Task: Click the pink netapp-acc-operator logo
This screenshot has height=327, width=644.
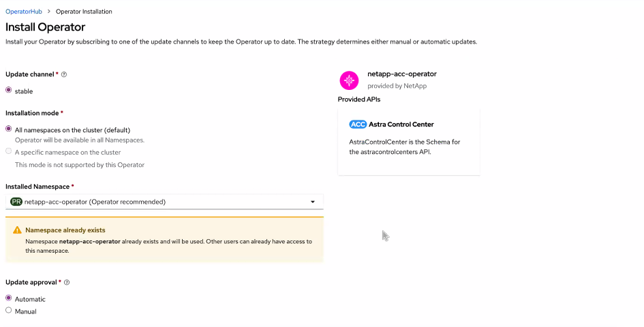Action: pos(349,80)
